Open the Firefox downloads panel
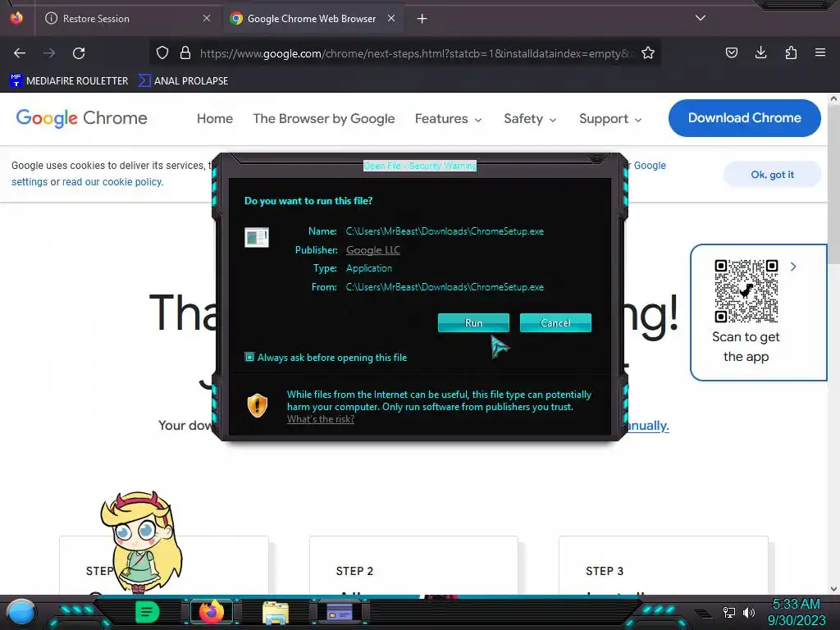Image resolution: width=840 pixels, height=630 pixels. coord(760,52)
